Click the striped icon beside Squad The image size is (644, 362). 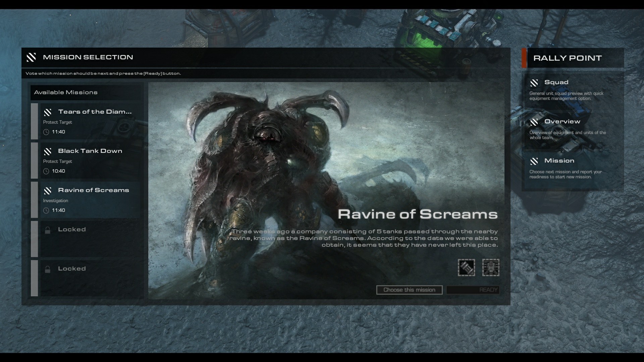[534, 83]
